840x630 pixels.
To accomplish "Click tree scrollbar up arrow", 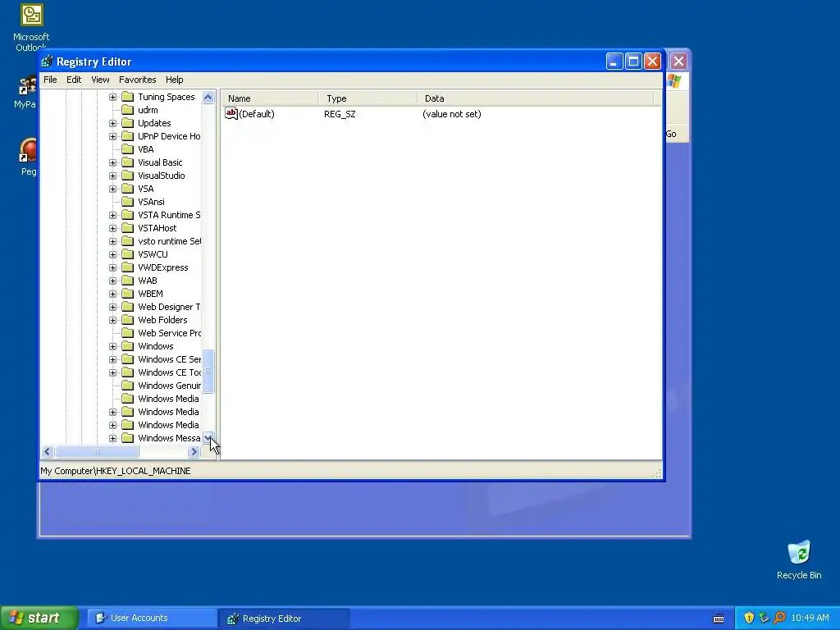I will [208, 97].
